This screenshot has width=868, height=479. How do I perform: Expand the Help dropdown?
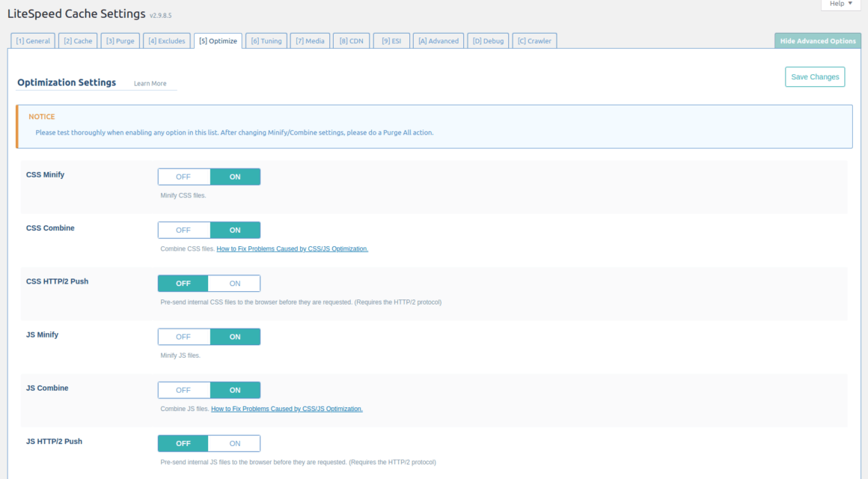click(840, 4)
